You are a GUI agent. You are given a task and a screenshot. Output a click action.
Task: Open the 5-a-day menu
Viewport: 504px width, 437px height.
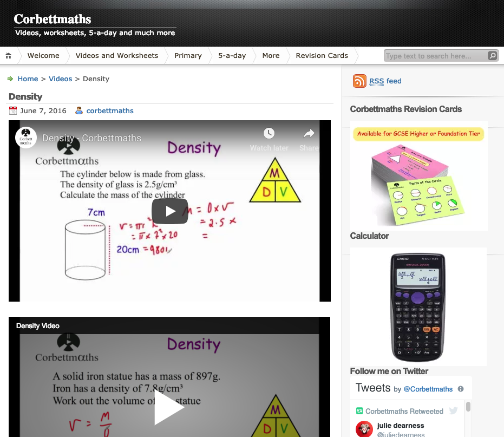click(x=231, y=55)
